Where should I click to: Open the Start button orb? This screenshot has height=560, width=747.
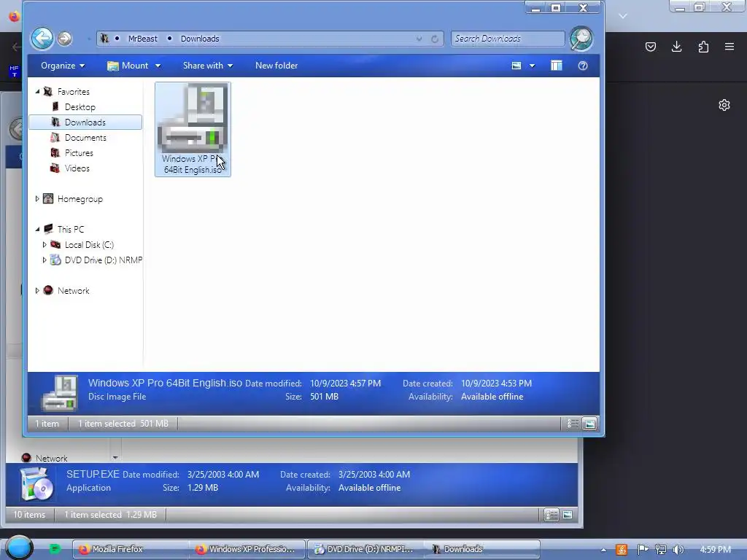pyautogui.click(x=19, y=548)
